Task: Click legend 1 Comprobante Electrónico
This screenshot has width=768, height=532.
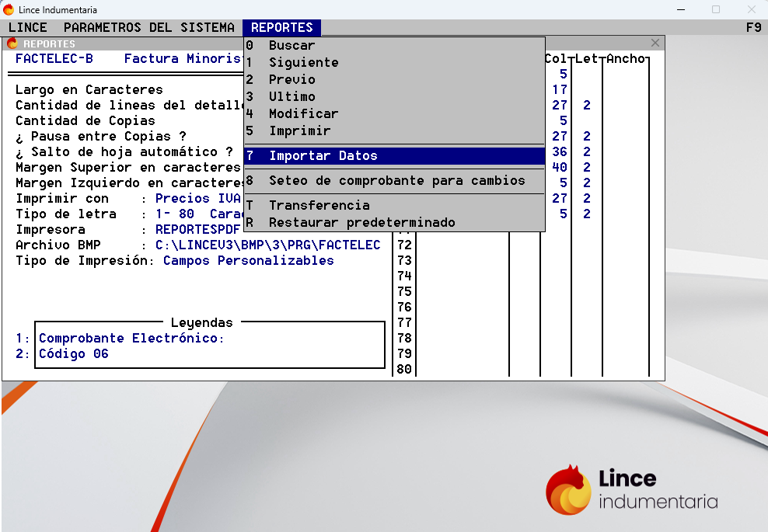Action: [131, 339]
